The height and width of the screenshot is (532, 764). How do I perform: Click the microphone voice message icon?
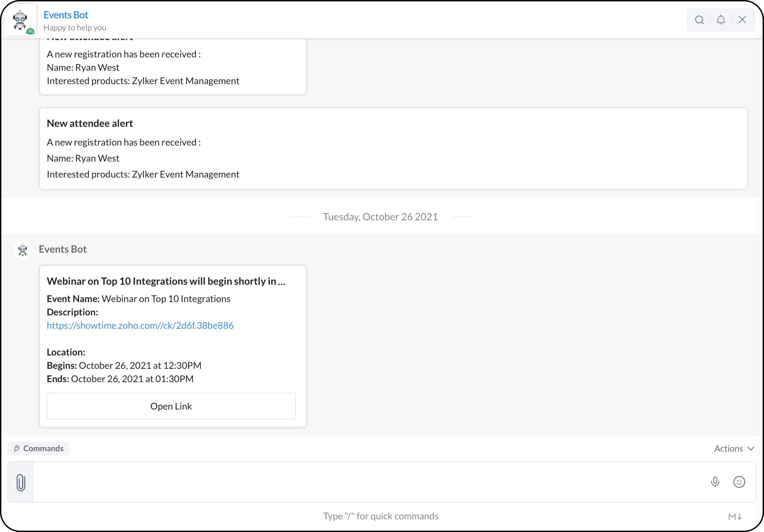coord(715,482)
